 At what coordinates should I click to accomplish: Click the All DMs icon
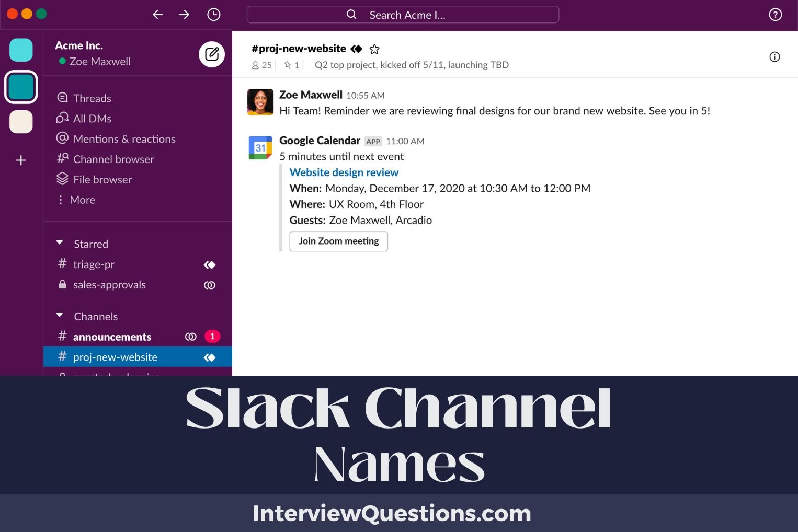coord(62,118)
